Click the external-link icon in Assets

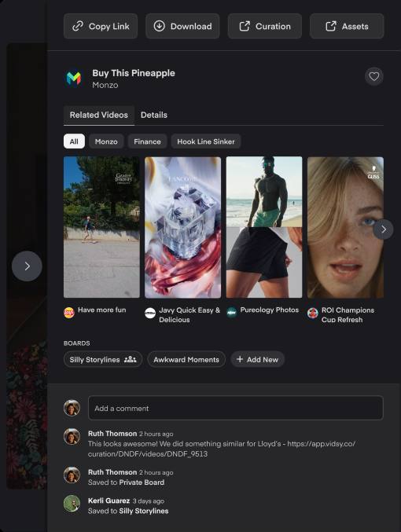coord(331,26)
